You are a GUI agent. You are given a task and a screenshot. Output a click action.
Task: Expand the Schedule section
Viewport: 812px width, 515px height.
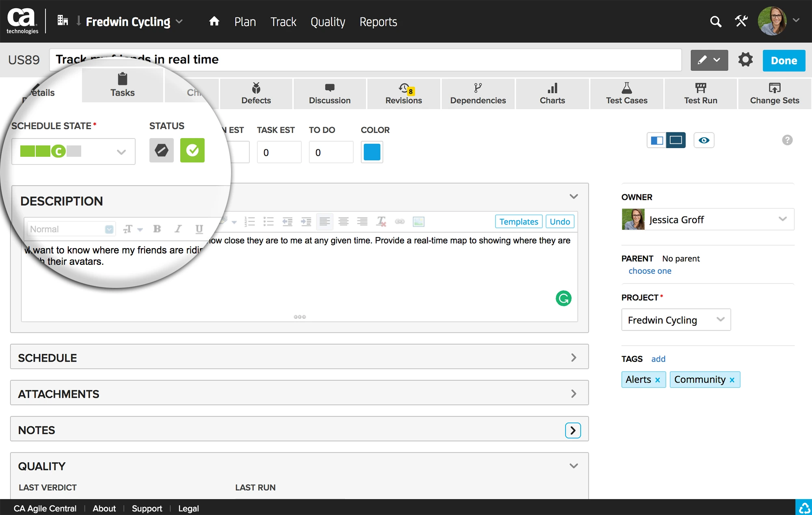tap(573, 357)
